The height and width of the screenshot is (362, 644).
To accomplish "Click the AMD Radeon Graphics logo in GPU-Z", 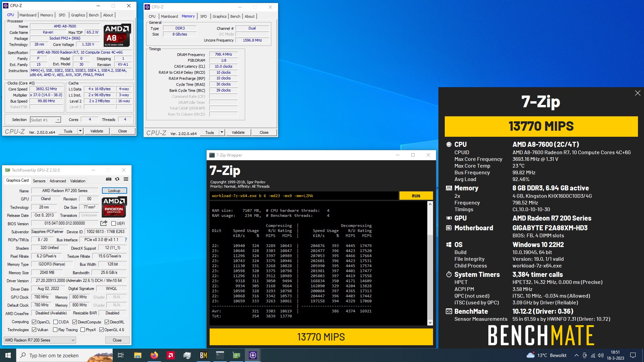I will point(114,207).
